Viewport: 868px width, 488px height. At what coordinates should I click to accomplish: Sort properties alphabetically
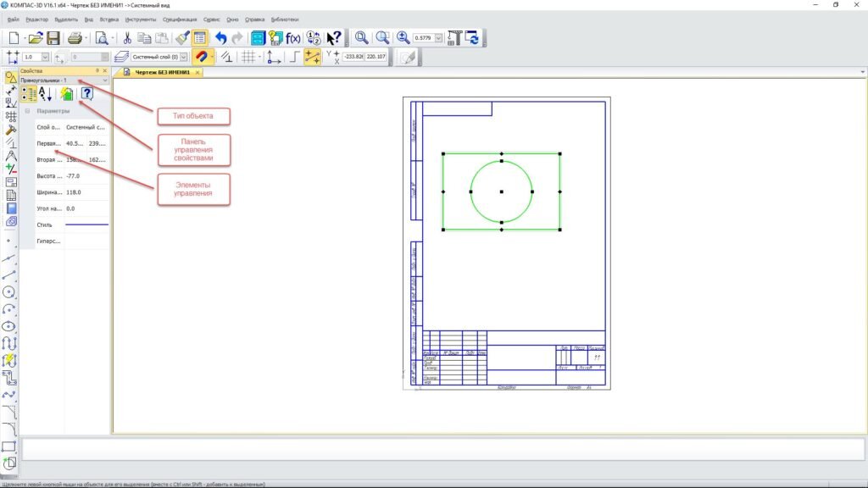coord(46,94)
